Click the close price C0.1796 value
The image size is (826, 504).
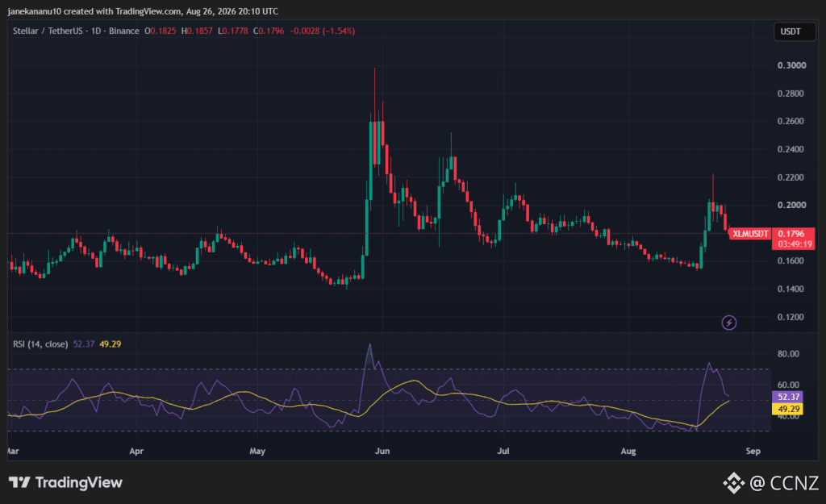click(x=269, y=31)
